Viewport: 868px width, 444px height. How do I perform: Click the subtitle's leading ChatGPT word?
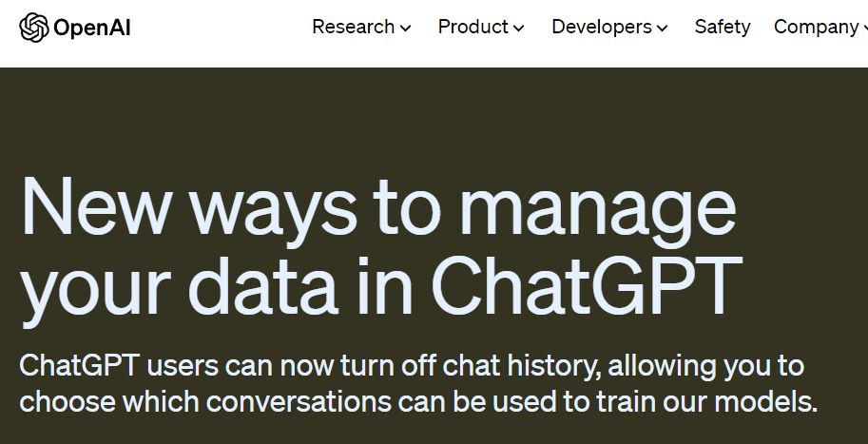(x=79, y=366)
